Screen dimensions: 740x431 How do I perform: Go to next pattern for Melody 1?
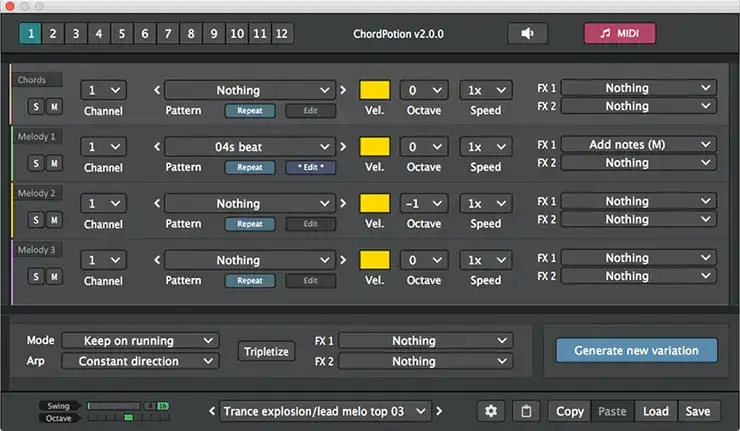343,147
